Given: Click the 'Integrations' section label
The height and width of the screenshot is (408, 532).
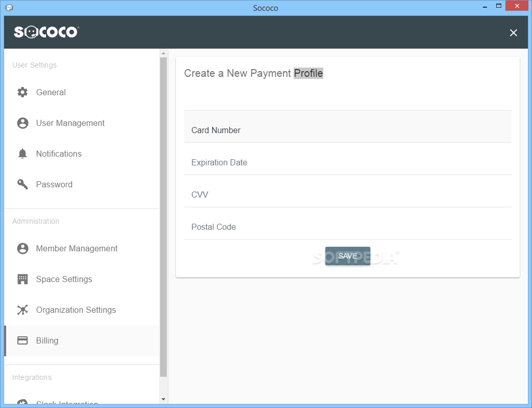Looking at the screenshot, I should (x=32, y=377).
